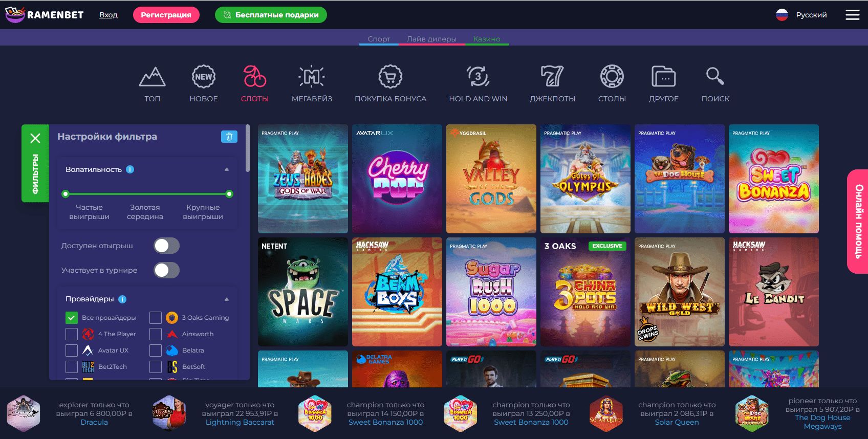
Task: Click the ПОИСК magnifier icon
Action: click(x=715, y=76)
